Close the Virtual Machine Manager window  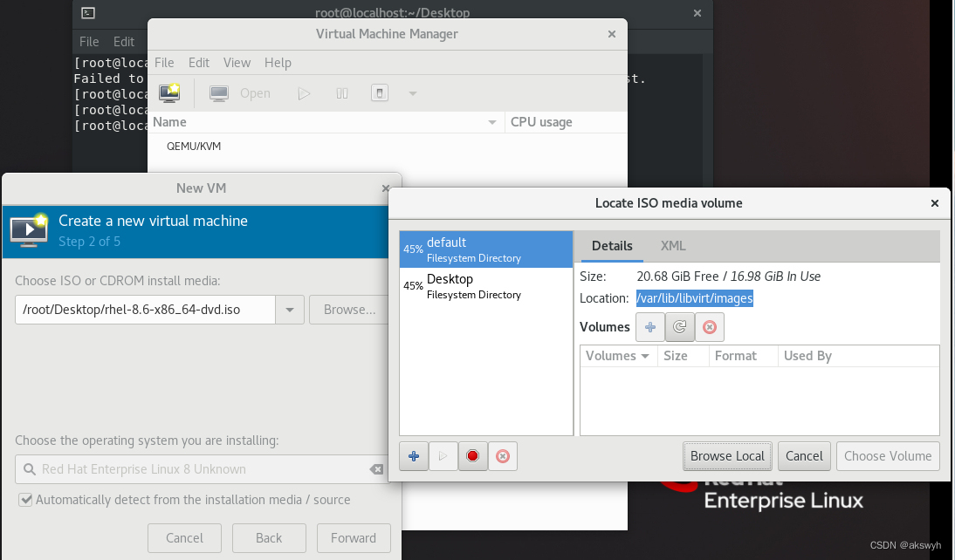612,34
